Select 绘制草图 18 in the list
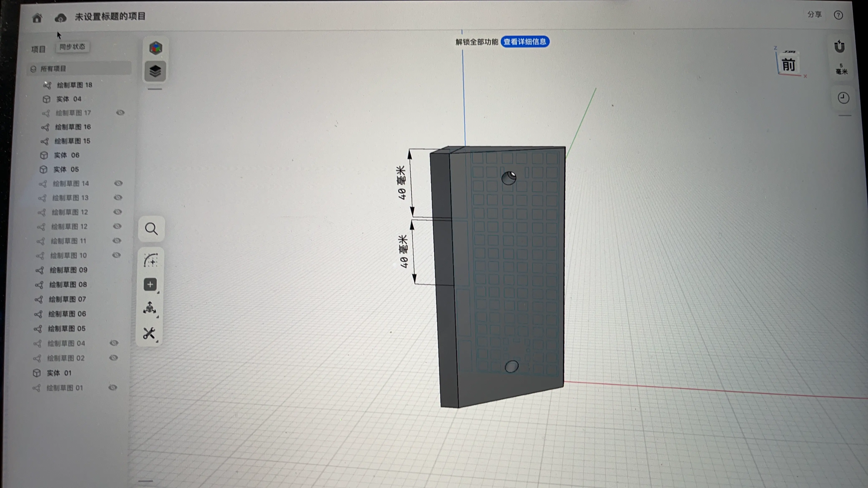Screen dimensions: 868x488 pos(75,85)
